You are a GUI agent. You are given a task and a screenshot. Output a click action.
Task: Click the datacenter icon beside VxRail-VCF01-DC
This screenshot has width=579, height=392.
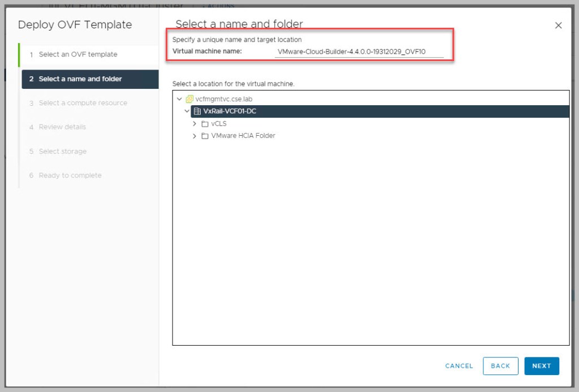coord(197,111)
